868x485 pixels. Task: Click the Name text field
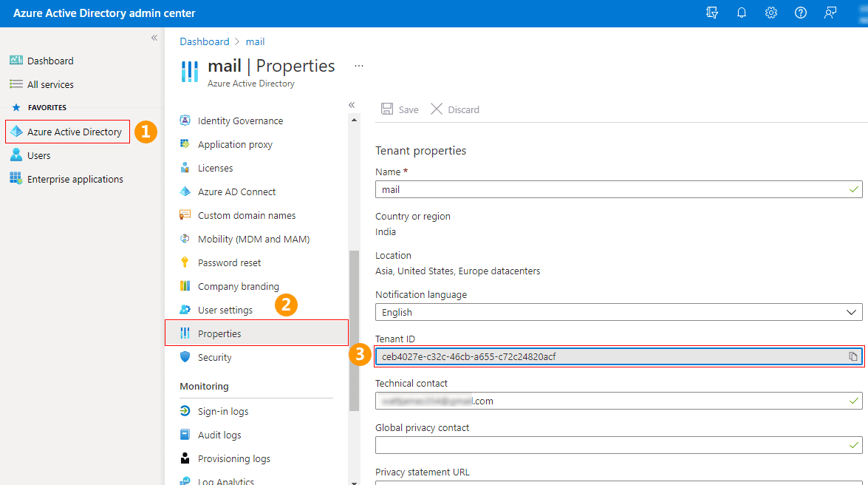(x=613, y=189)
